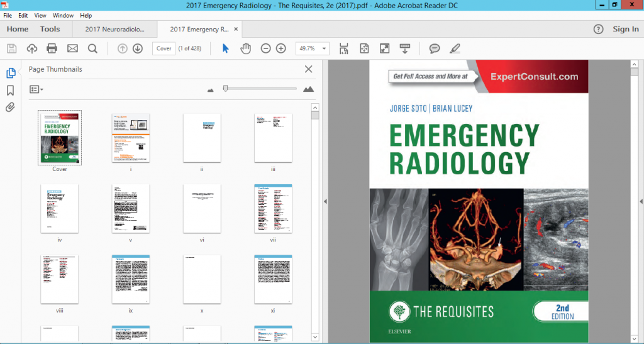Select page iii thumbnail
644x344 pixels.
(273, 138)
